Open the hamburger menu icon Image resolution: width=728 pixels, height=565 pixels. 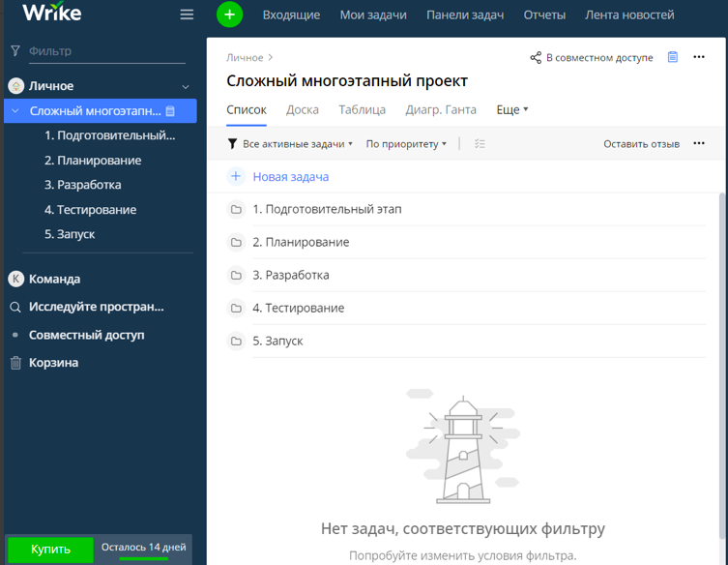(187, 15)
